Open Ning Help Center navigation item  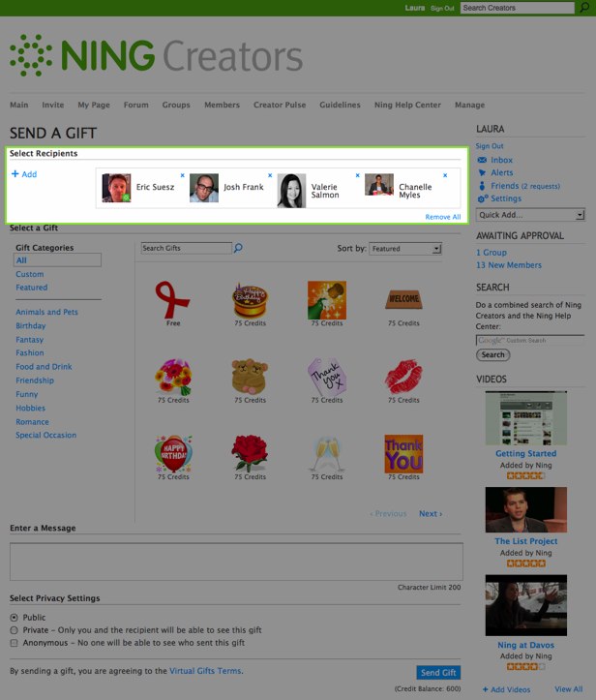(x=407, y=105)
